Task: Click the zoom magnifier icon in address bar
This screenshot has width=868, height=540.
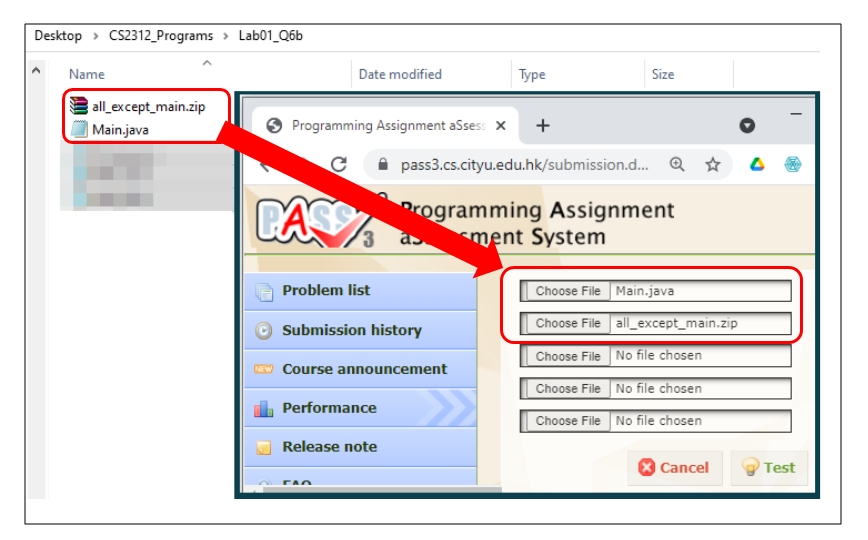Action: 677,165
